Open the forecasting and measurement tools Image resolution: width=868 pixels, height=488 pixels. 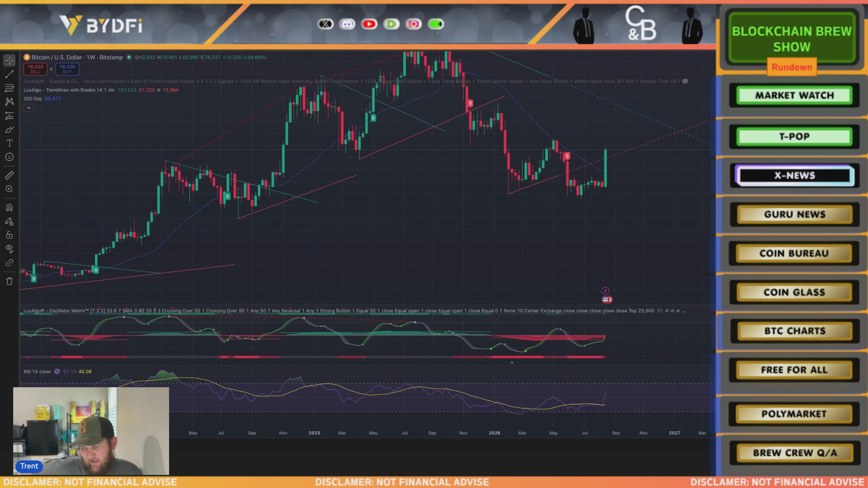click(9, 116)
